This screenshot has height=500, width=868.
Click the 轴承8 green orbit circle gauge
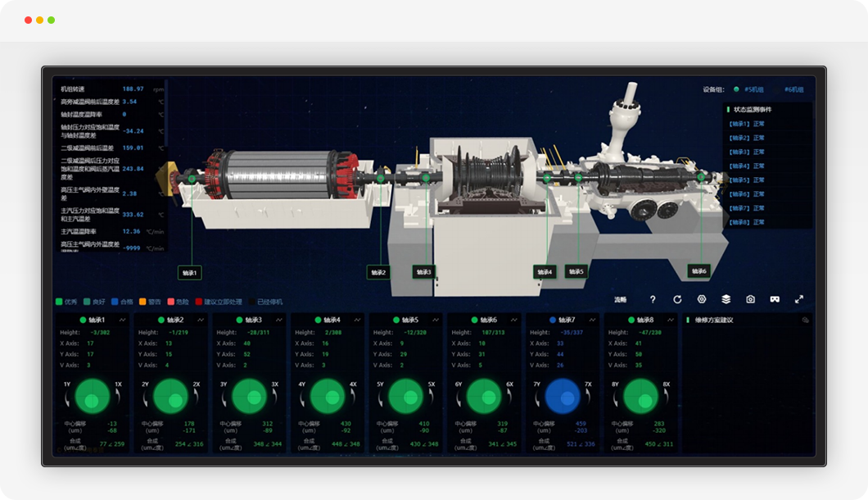(x=640, y=397)
